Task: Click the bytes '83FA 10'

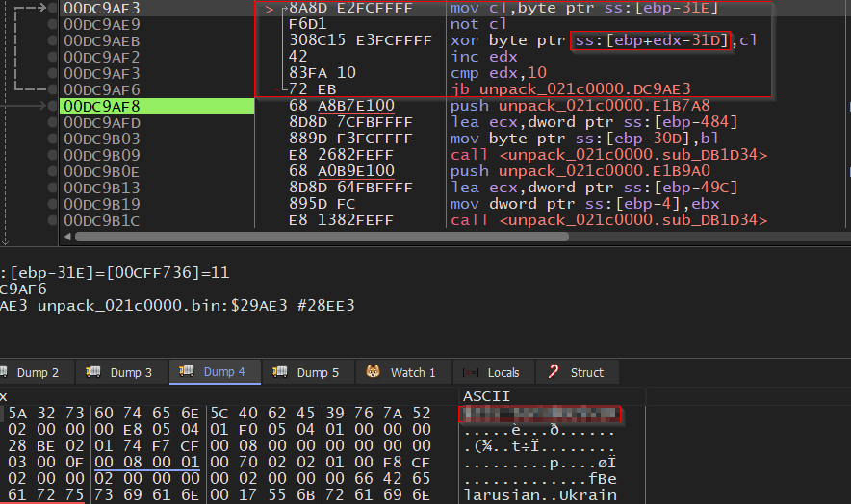Action: pyautogui.click(x=322, y=73)
